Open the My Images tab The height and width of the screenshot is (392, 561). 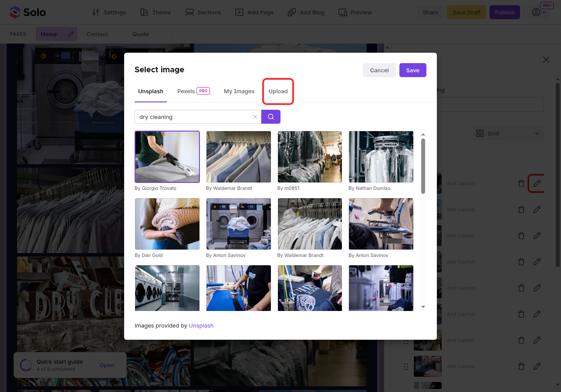(239, 91)
